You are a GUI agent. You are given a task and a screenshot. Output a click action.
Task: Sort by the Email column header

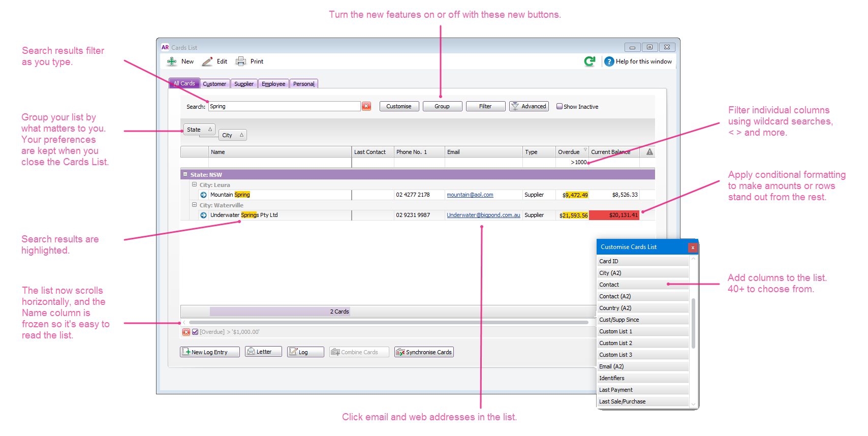pyautogui.click(x=484, y=152)
